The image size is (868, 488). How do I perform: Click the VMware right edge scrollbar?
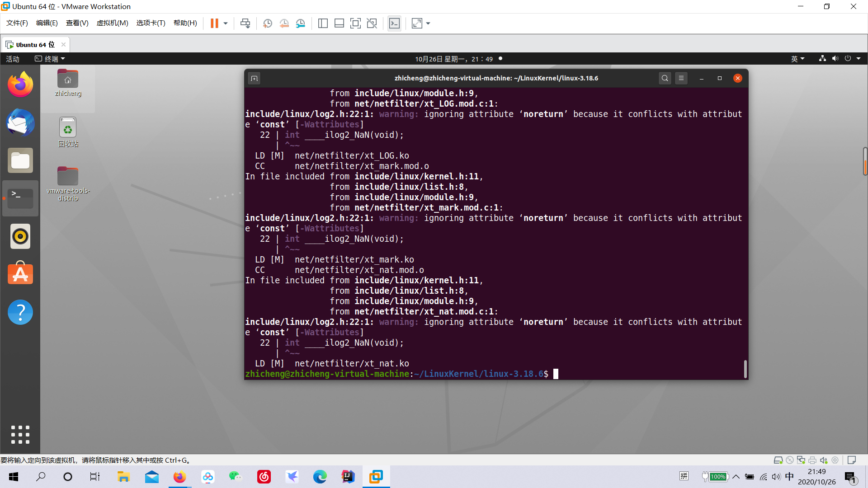(x=865, y=161)
